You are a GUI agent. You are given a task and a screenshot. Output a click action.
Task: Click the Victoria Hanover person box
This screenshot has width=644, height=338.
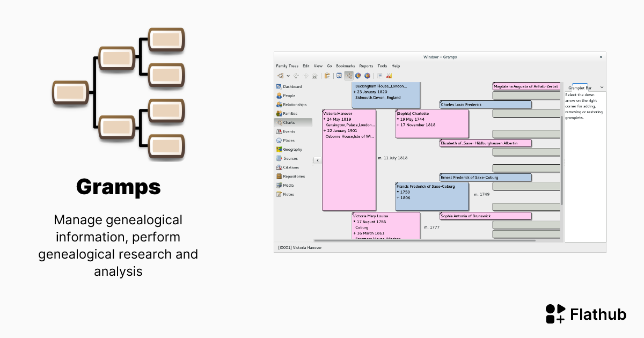pyautogui.click(x=349, y=160)
